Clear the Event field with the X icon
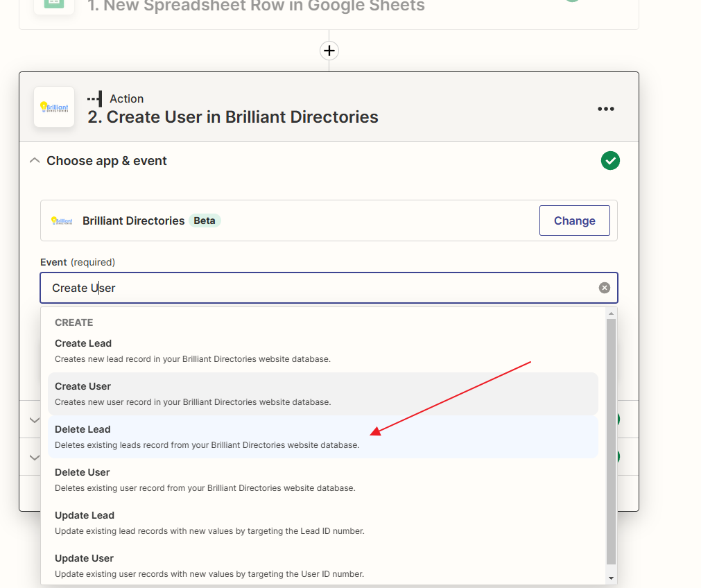This screenshot has width=701, height=588. [605, 288]
